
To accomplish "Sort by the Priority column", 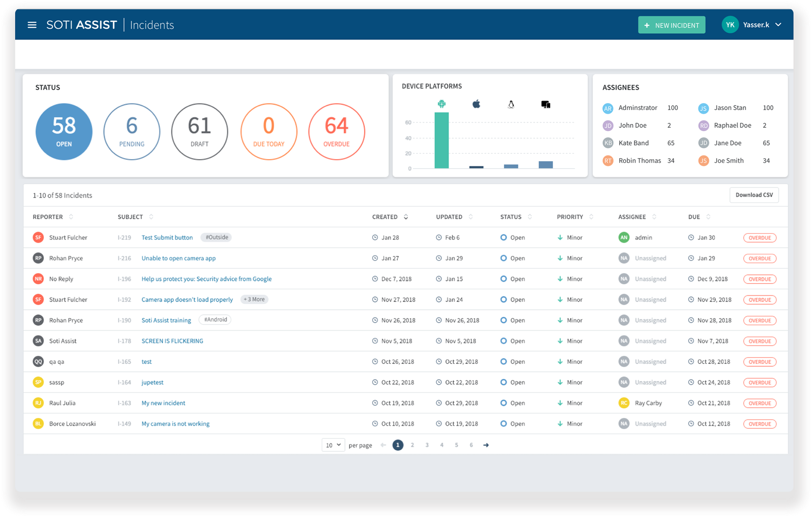I will pos(575,217).
